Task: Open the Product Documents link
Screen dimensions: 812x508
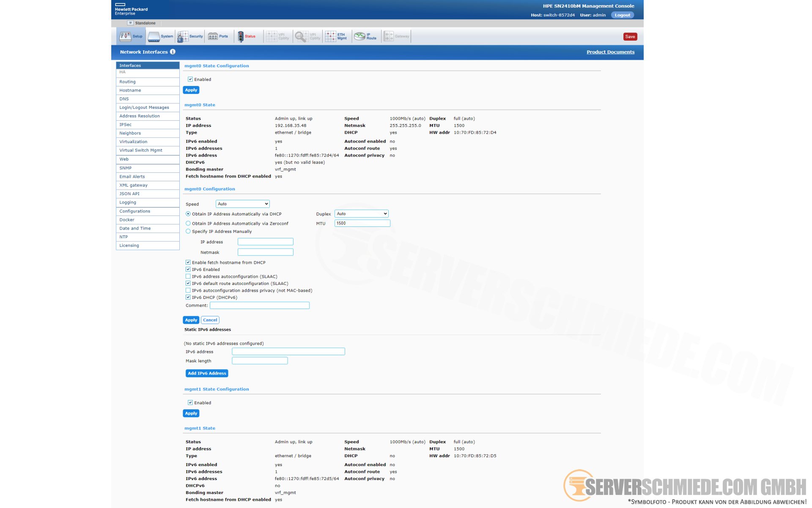Action: click(x=610, y=52)
